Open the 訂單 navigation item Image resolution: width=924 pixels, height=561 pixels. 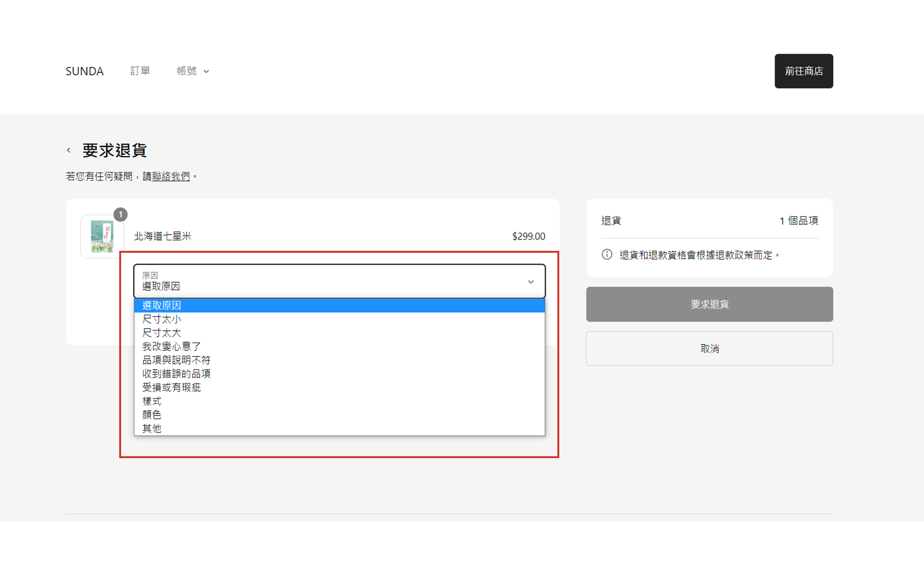click(140, 71)
